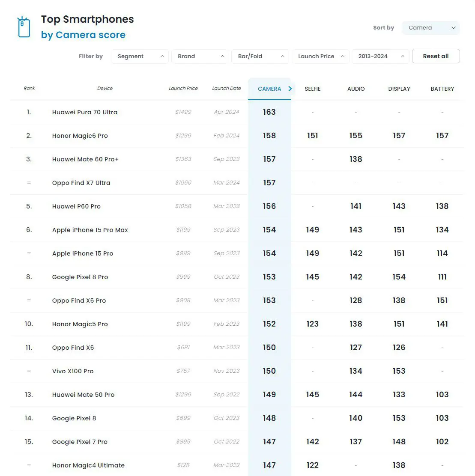Open Honor Magic4 Ultimate device link

88,465
